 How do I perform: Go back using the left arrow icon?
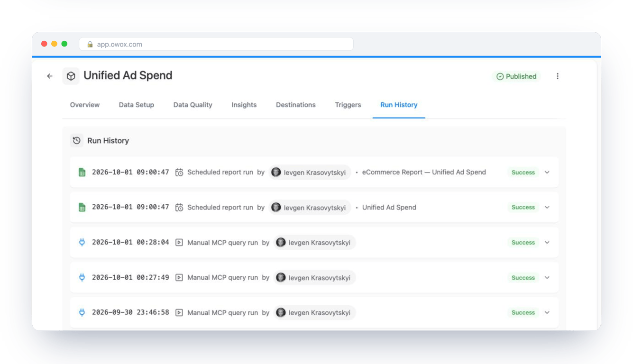pos(50,76)
